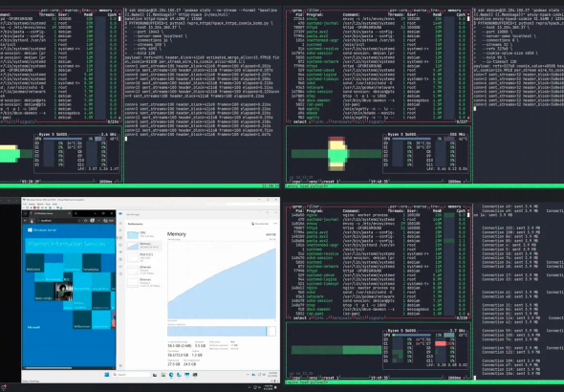Click kill in bottom-right btop process footer

point(359,318)
